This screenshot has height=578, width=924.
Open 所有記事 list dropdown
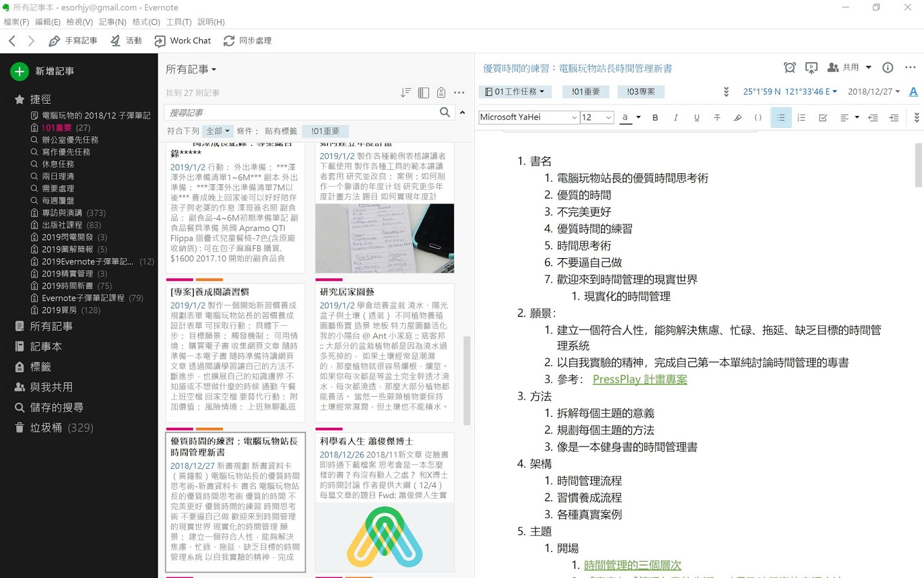(191, 69)
